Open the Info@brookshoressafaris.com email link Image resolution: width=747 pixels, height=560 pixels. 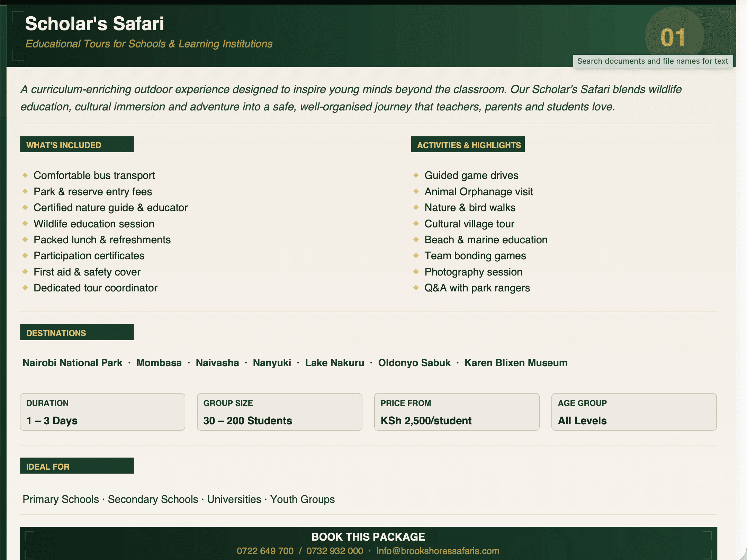coord(438,551)
